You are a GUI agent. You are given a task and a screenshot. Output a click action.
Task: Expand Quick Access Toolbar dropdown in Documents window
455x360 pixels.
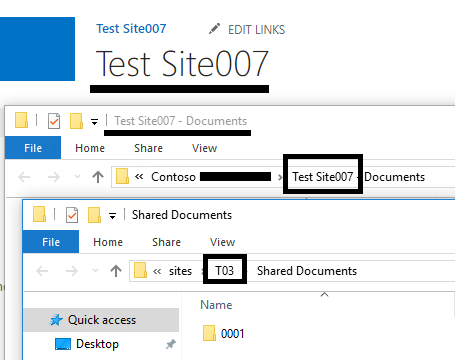pos(94,122)
